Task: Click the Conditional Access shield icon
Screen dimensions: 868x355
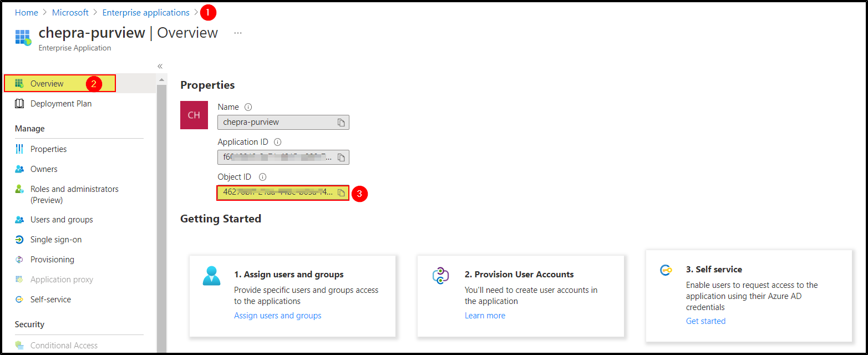Action: pyautogui.click(x=19, y=346)
